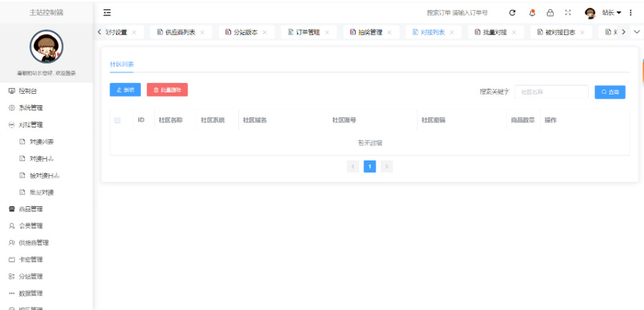Viewport: 644px width, 310px height.
Task: Click the blue 新增 button
Action: [x=125, y=89]
